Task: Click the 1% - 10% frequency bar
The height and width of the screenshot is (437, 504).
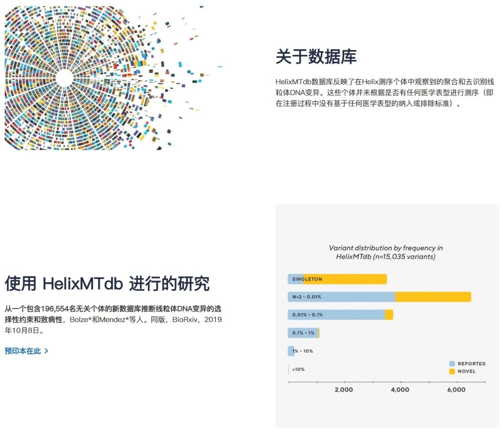Action: click(291, 351)
